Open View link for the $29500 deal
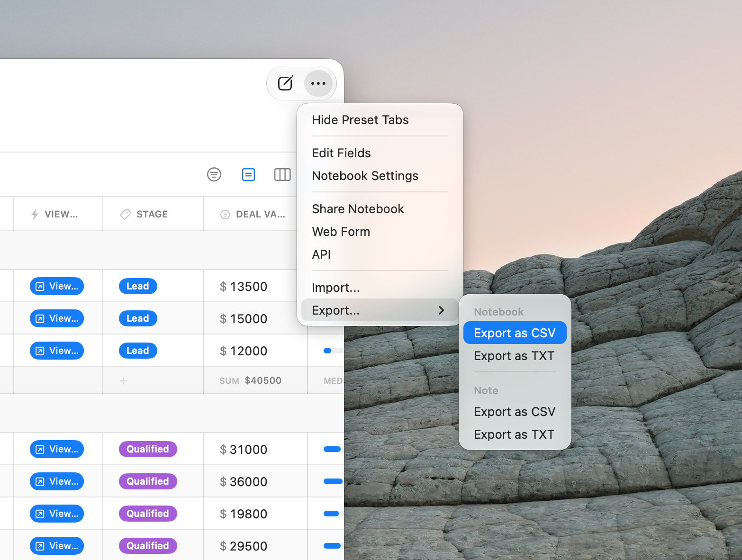This screenshot has height=560, width=742. point(57,546)
